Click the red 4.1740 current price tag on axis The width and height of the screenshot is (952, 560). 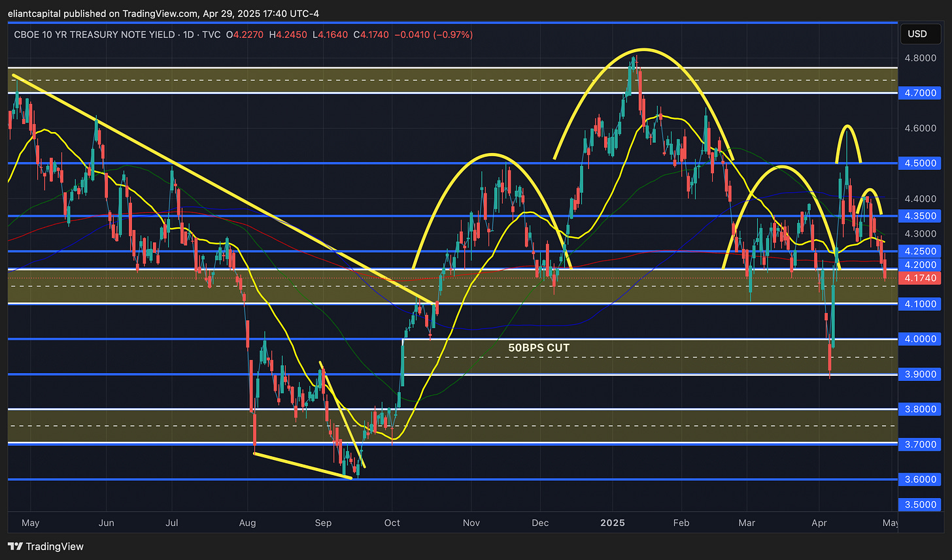pos(921,278)
